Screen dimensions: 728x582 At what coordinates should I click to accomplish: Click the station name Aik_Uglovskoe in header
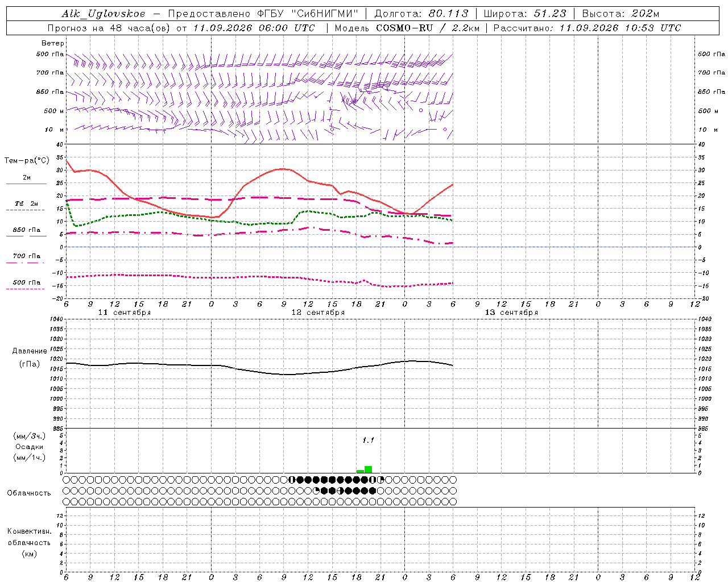104,14
